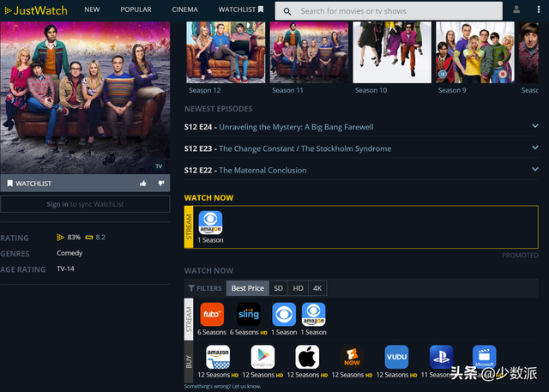Open the CINEMA page
This screenshot has width=549, height=392.
[184, 9]
